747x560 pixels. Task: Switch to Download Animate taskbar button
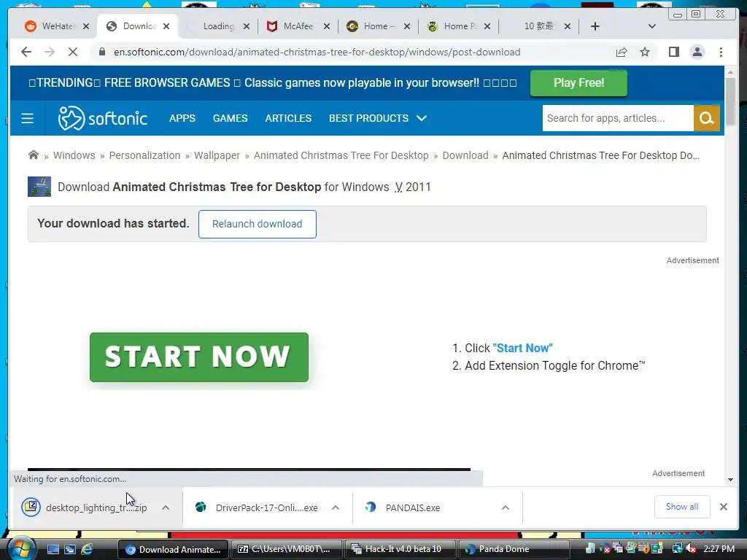173,550
